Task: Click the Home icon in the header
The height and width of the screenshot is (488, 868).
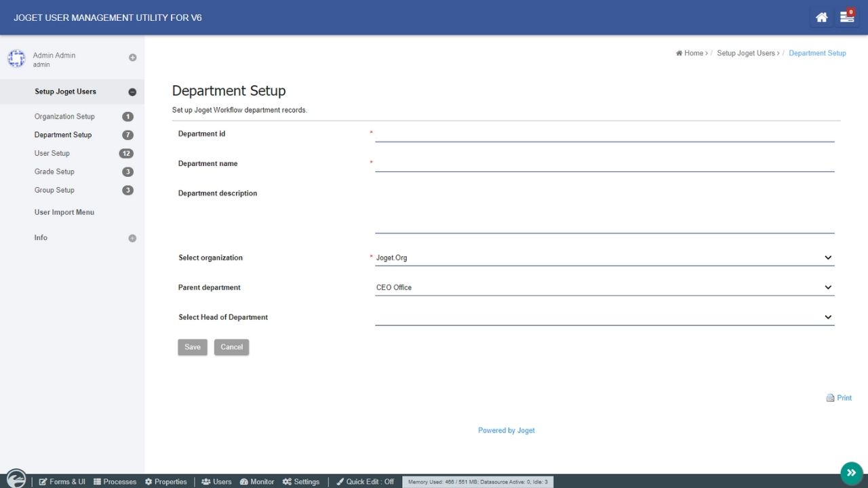Action: (x=821, y=18)
